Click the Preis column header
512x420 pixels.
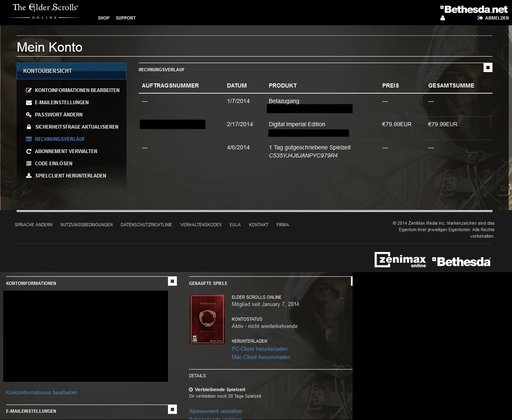click(390, 85)
